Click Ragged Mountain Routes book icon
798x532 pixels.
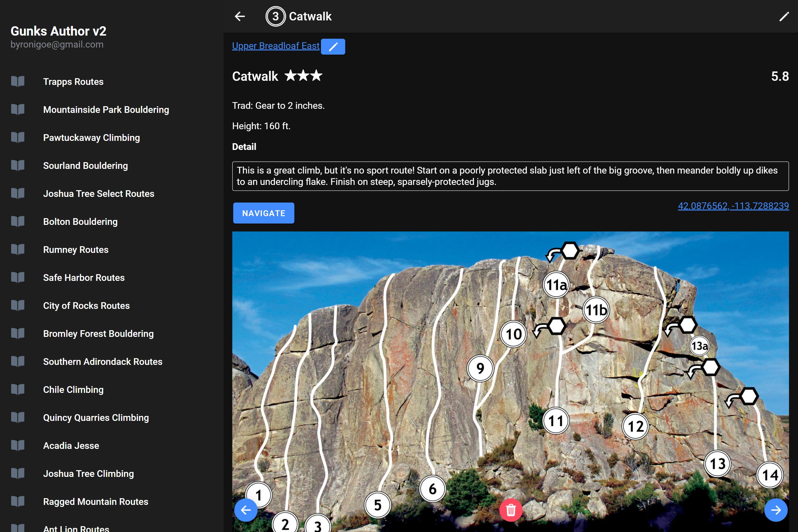pyautogui.click(x=17, y=501)
